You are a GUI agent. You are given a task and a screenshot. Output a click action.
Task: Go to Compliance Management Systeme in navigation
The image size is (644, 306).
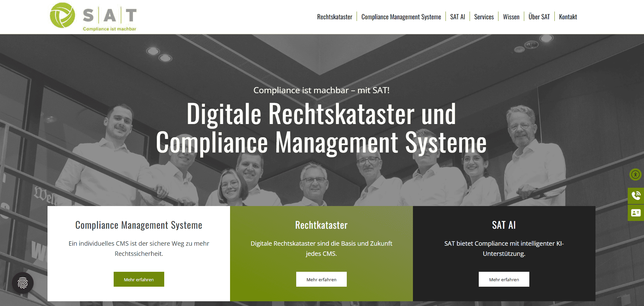pyautogui.click(x=401, y=17)
